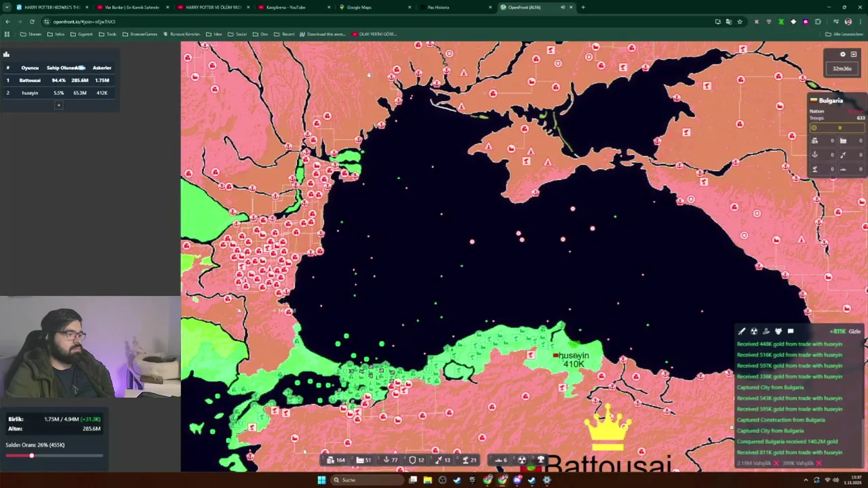The image size is (868, 488).
Task: Sort leaderboard by Askerler column
Action: 102,68
